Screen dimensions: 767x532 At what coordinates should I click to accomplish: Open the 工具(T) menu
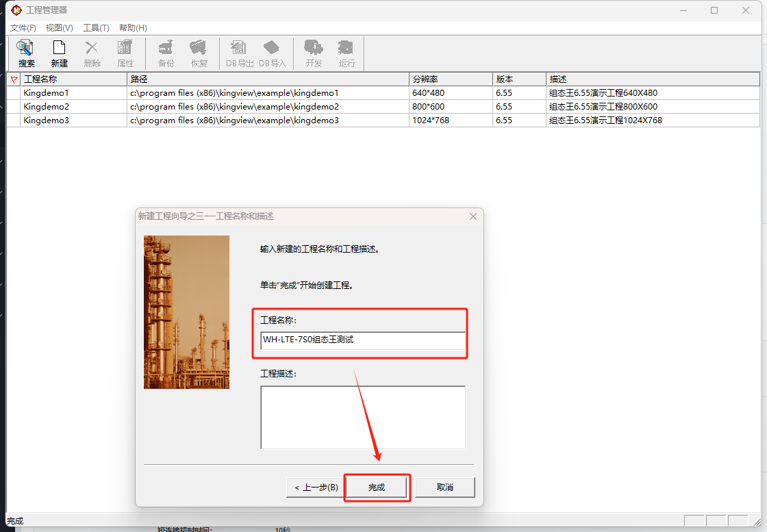[96, 28]
